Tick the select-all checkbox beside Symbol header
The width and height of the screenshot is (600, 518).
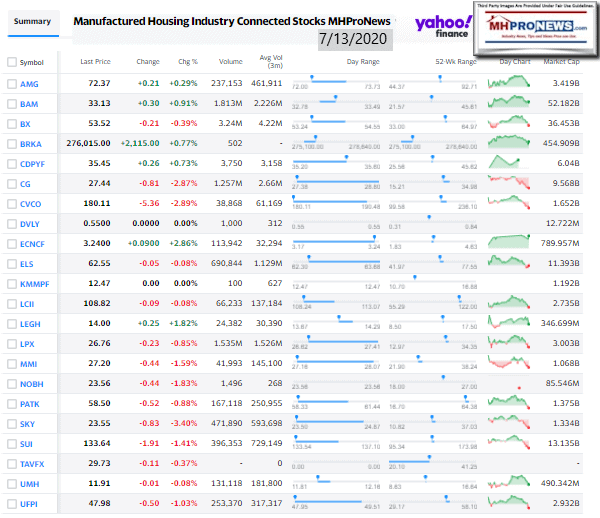tap(11, 62)
